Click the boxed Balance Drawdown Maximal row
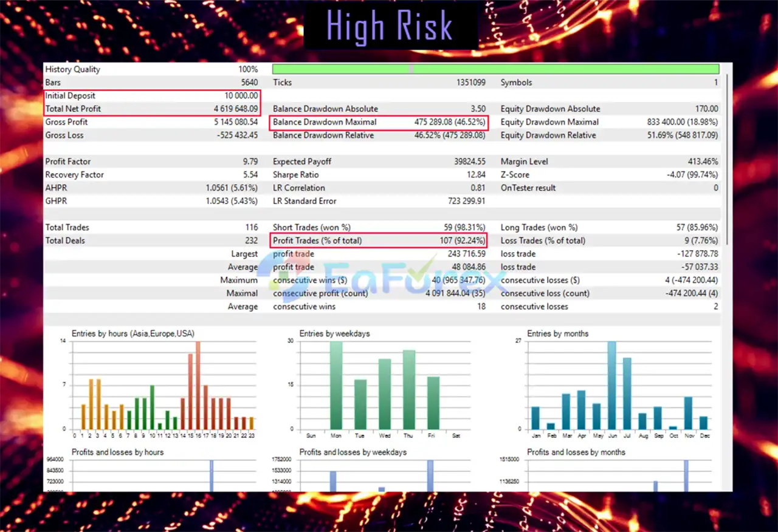This screenshot has width=778, height=532. 379,122
